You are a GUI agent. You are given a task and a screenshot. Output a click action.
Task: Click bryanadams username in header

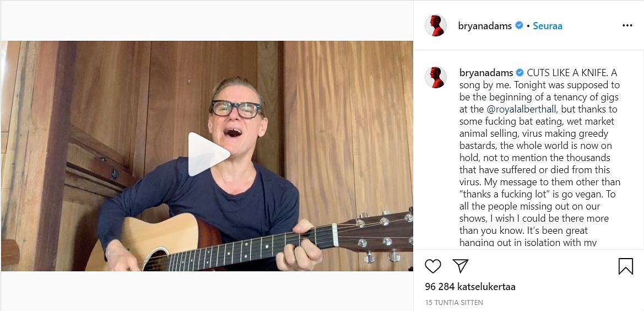pyautogui.click(x=485, y=26)
